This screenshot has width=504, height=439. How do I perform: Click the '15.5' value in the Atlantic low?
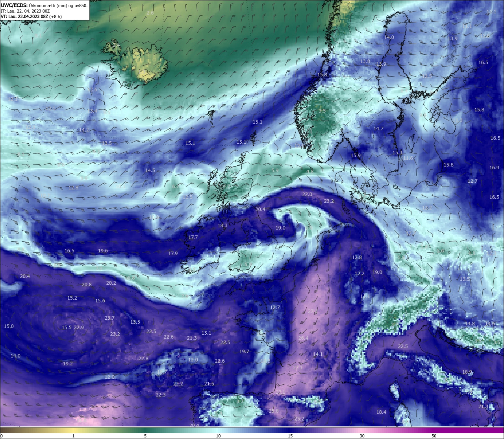coord(67,328)
